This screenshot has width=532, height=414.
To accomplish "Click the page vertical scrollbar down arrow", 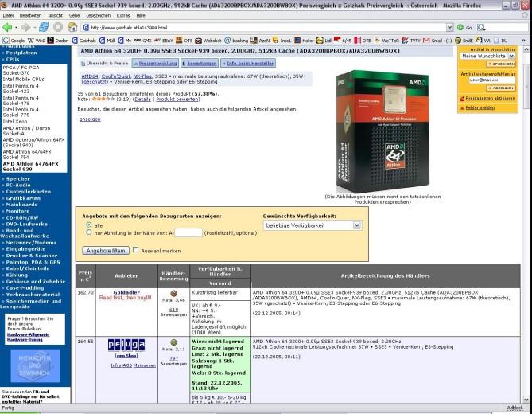I will (x=526, y=400).
